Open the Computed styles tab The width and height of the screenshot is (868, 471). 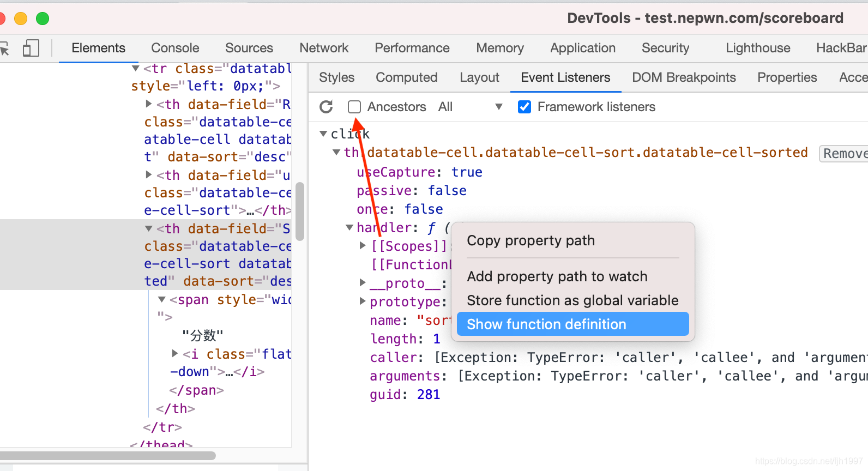406,77
